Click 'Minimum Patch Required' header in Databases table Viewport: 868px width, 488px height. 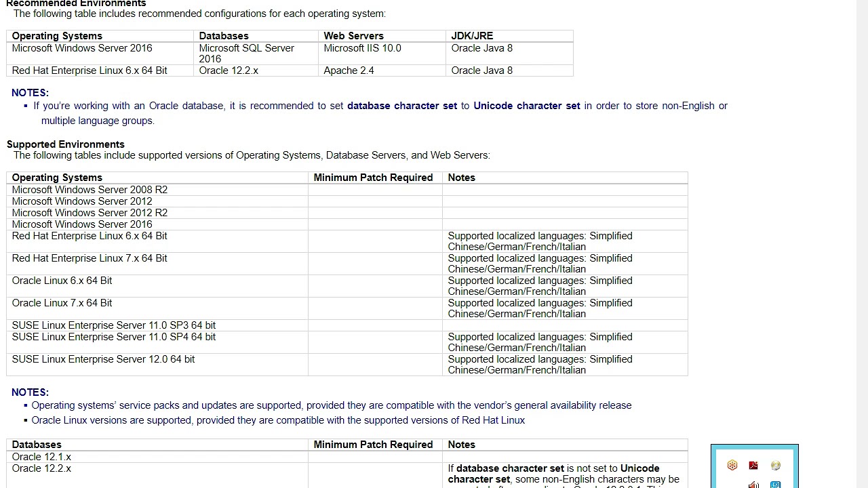[373, 445]
